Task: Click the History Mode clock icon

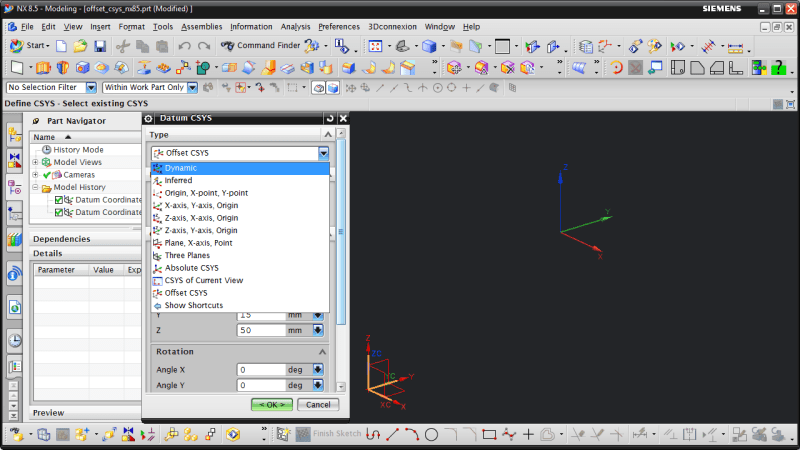Action: pos(46,150)
